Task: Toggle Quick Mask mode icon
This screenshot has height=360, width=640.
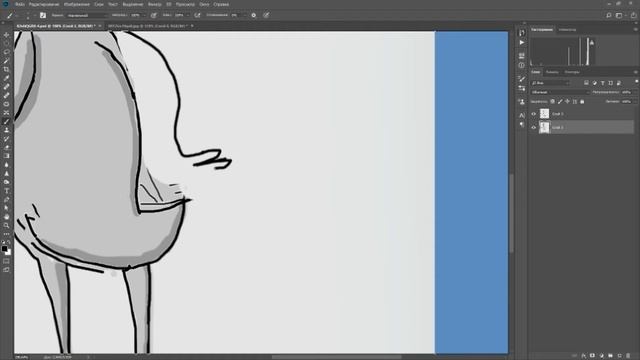Action: pos(6,261)
